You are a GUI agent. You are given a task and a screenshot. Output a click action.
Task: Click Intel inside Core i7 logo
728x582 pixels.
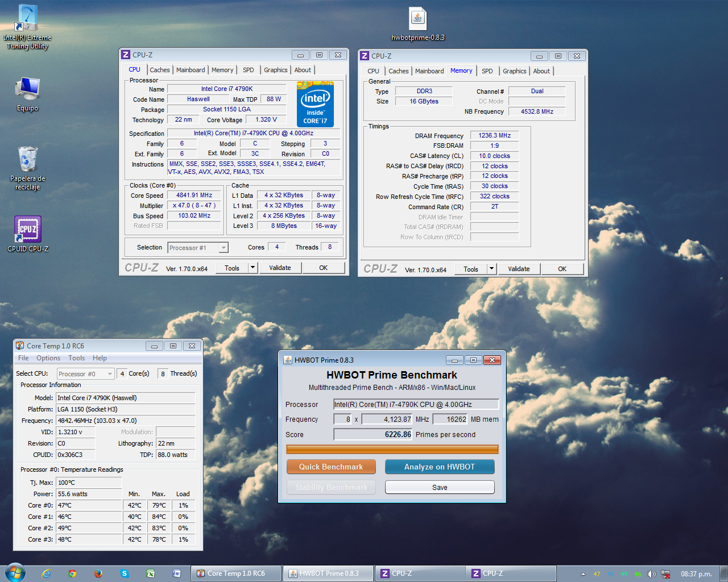[x=315, y=104]
